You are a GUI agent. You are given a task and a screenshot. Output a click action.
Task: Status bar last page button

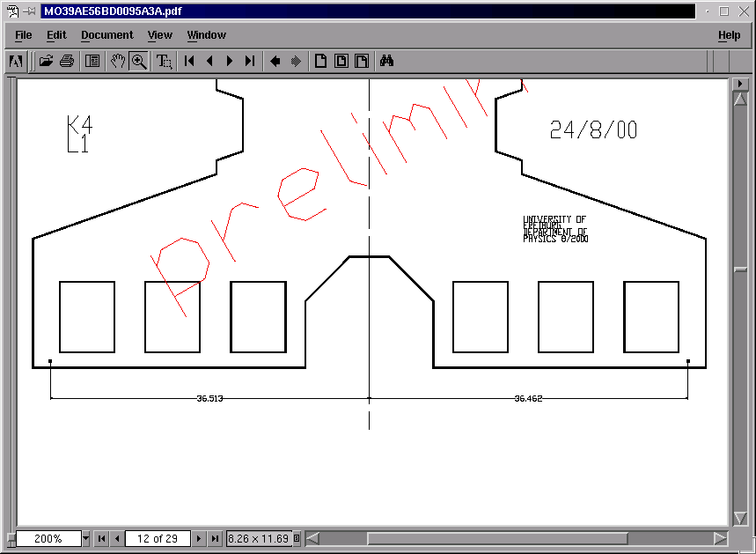coord(215,538)
